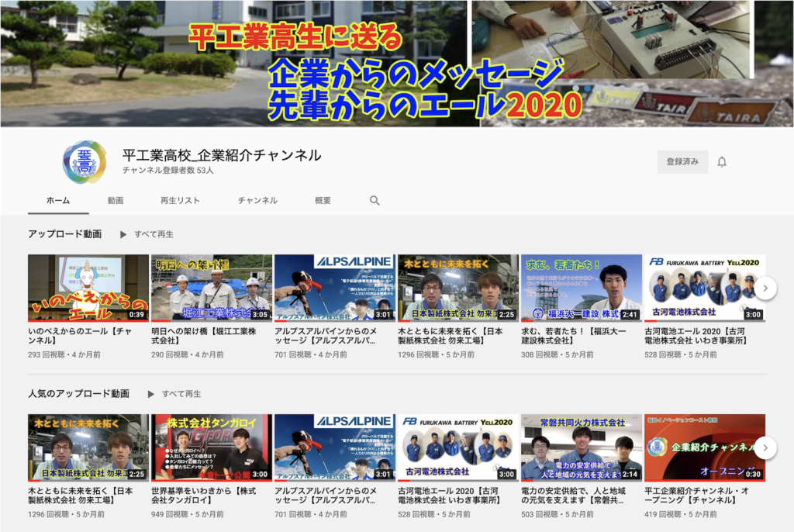Open アルプスアルパインからのメッセージ title under アップロード動画
This screenshot has width=794, height=532.
(326, 336)
